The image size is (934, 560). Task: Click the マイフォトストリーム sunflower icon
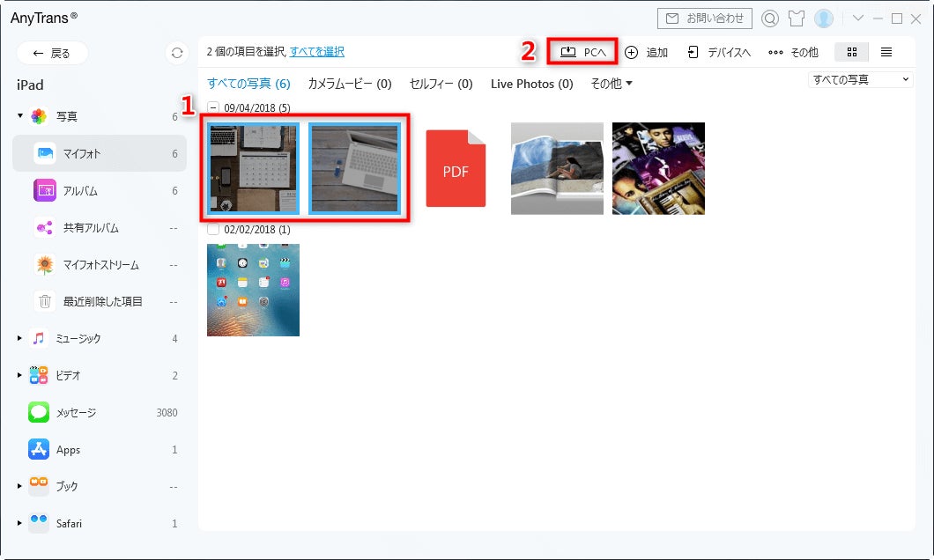pos(45,264)
